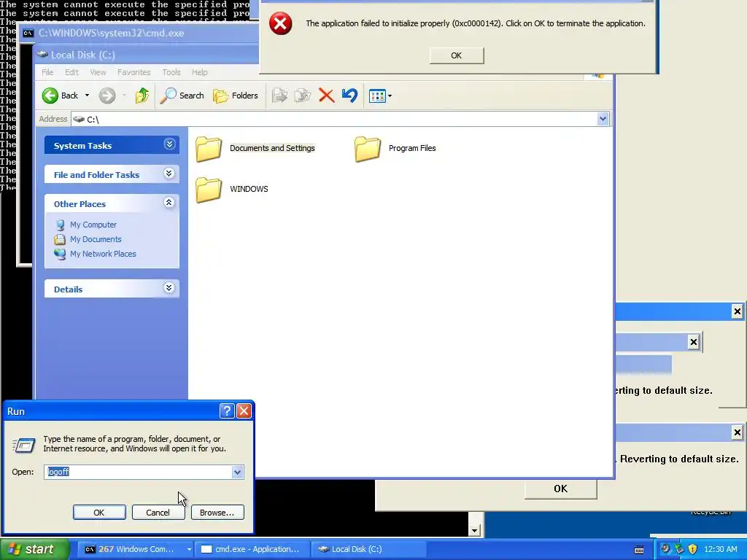Select the Program Files folder icon
Image resolution: width=747 pixels, height=560 pixels.
pyautogui.click(x=368, y=149)
